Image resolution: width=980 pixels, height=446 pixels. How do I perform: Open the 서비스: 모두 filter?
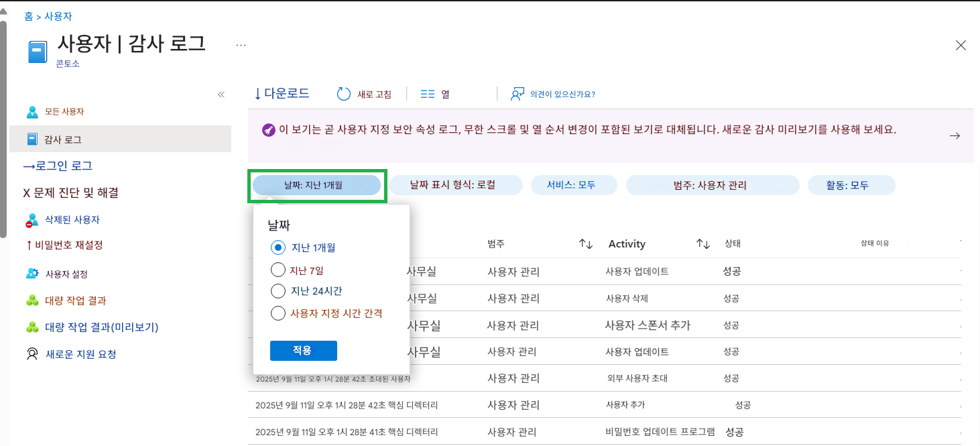[574, 185]
